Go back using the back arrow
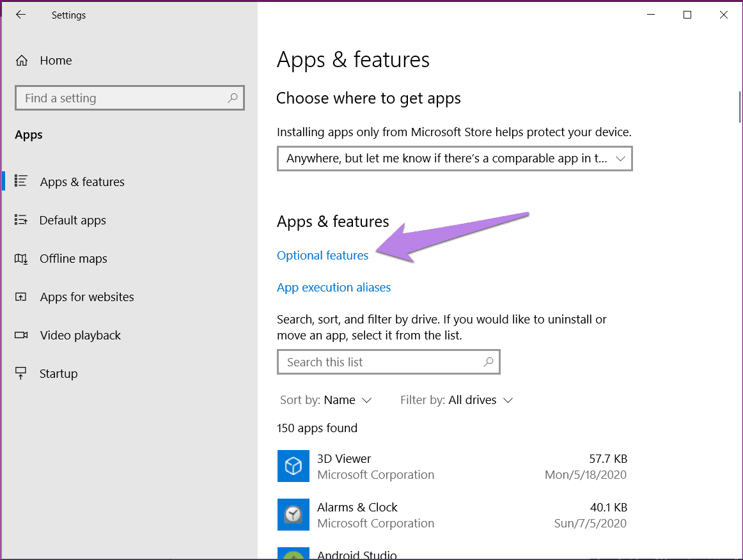Viewport: 743px width, 560px height. coord(20,15)
